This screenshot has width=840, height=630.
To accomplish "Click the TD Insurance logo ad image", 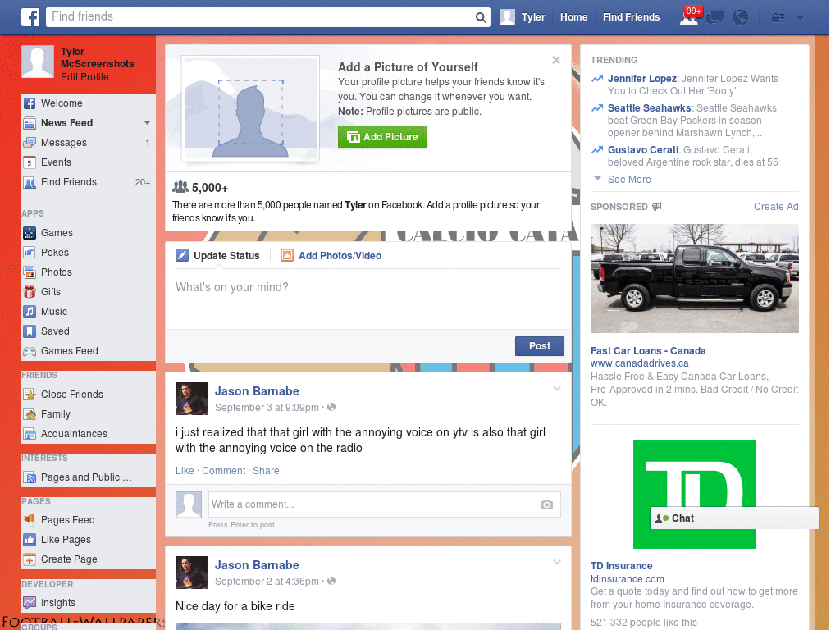I will click(x=694, y=494).
